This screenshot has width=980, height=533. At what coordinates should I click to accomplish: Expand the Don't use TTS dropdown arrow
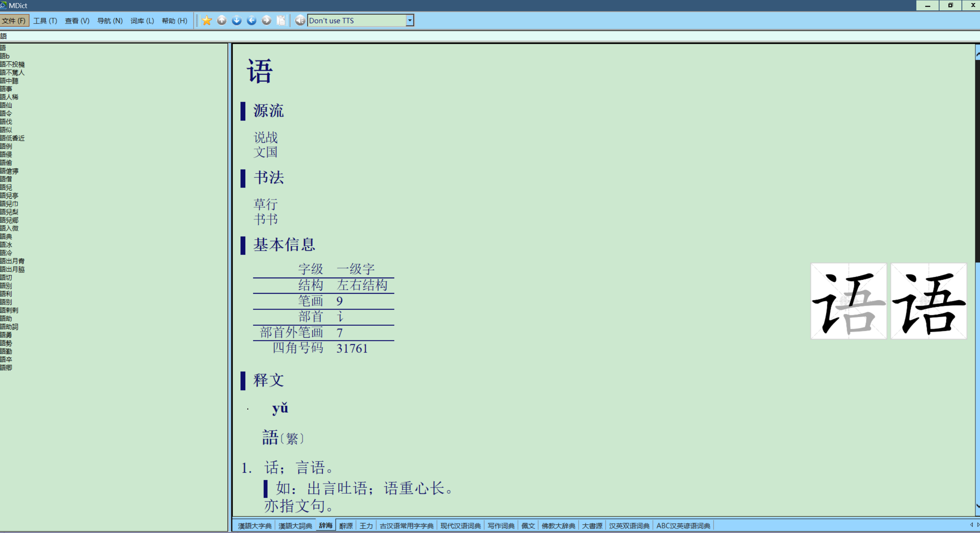click(410, 20)
